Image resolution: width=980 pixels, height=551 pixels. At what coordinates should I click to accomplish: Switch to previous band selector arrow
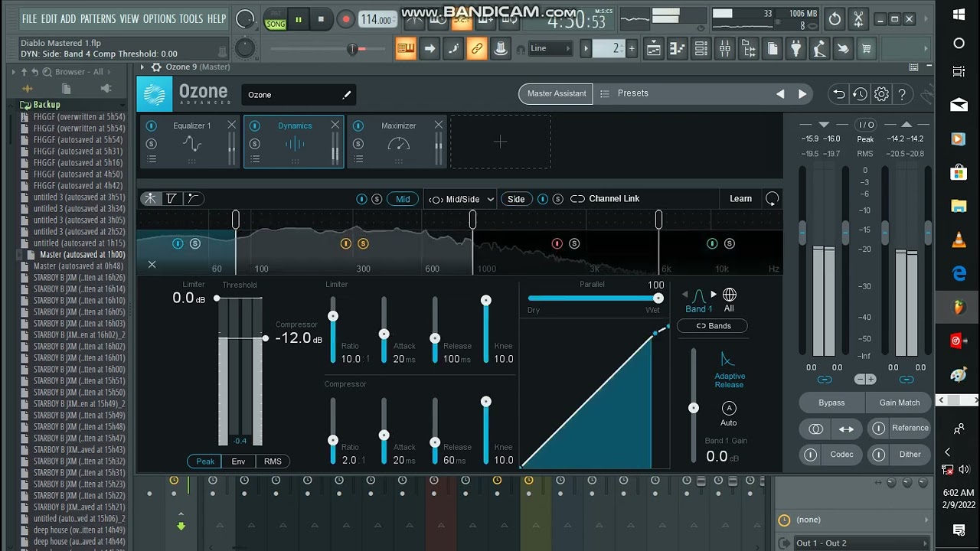coord(685,294)
